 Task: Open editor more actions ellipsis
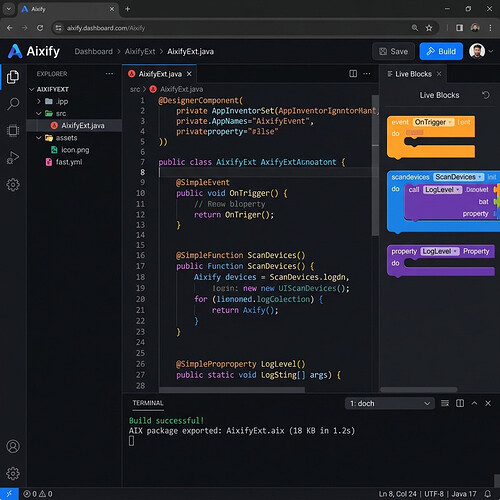tap(367, 74)
